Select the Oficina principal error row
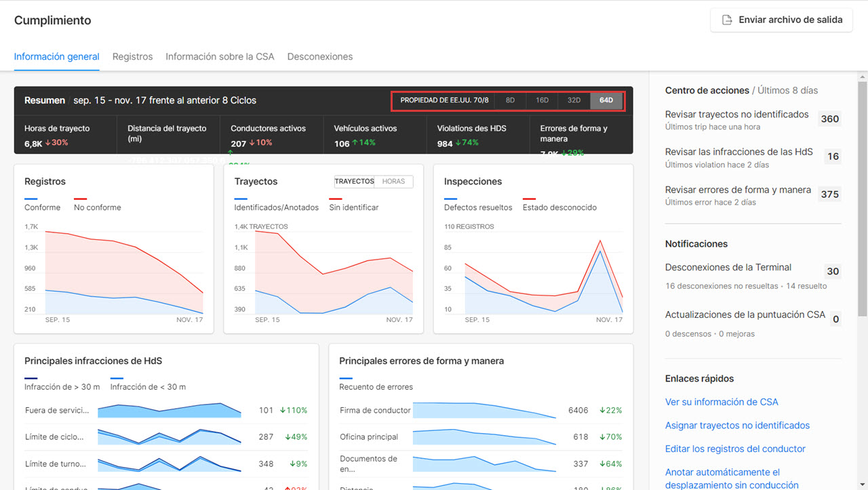 pyautogui.click(x=481, y=437)
